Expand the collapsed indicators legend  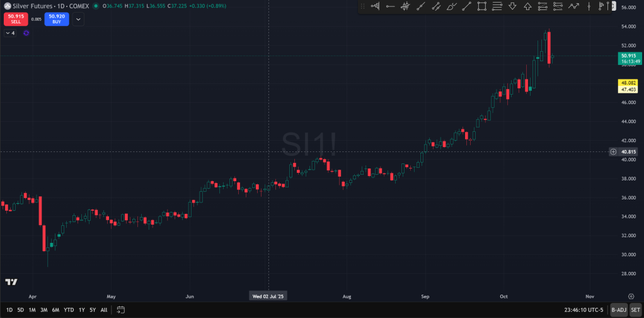coord(10,33)
